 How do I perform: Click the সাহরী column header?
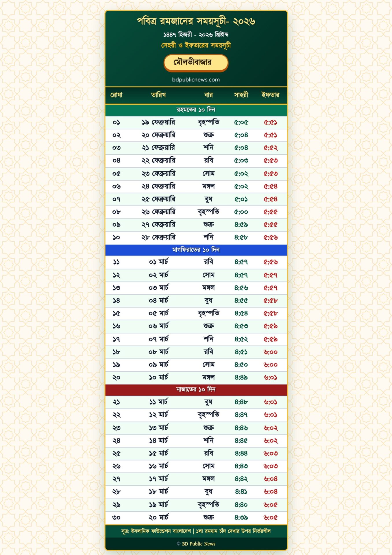tap(241, 95)
